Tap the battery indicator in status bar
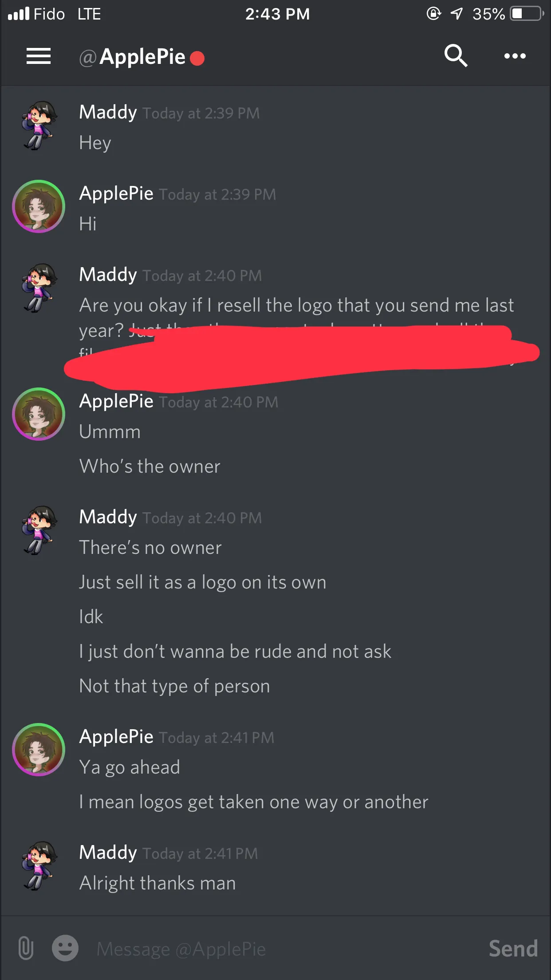Screen dimensions: 551x980 527,14
